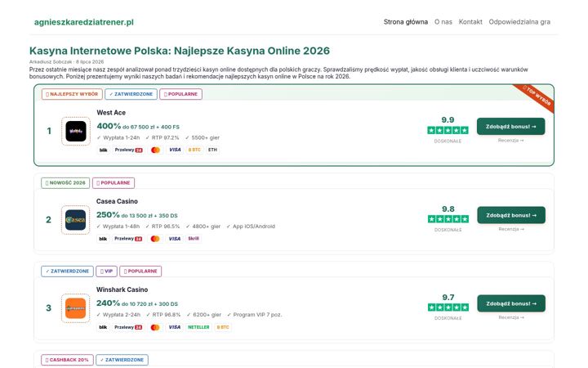Click the West Ace casino name
The image size is (588, 368).
point(111,113)
